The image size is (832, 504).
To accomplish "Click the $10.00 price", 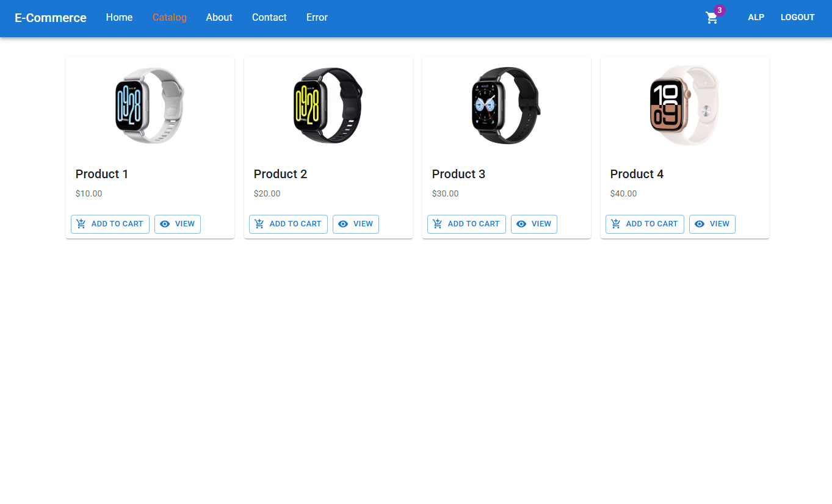I will [89, 194].
